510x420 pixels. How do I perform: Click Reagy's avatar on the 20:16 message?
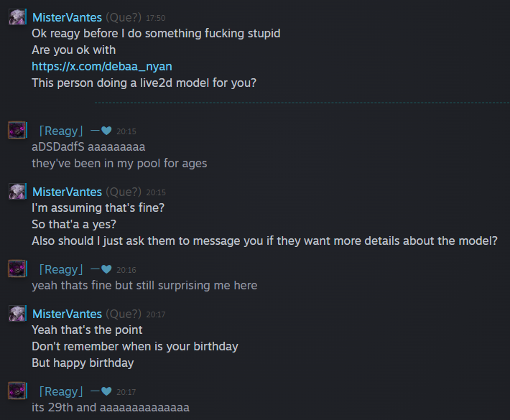(17, 269)
